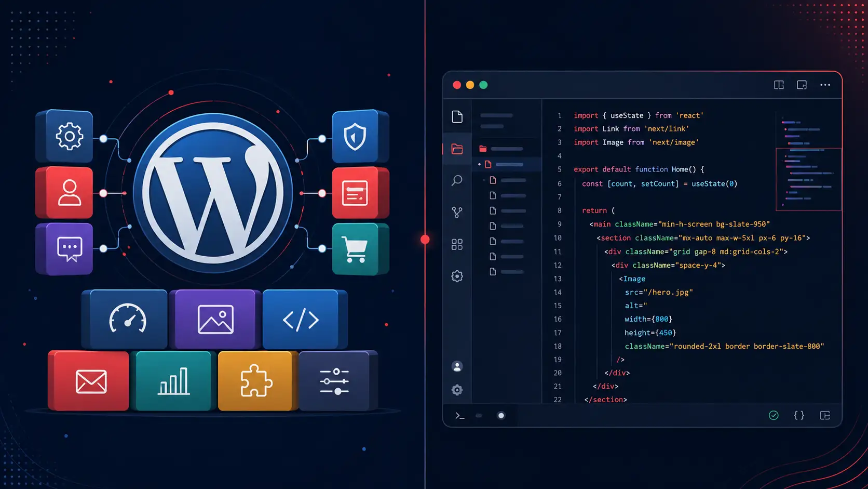Click the main className line
The width and height of the screenshot is (868, 489).
pyautogui.click(x=680, y=224)
